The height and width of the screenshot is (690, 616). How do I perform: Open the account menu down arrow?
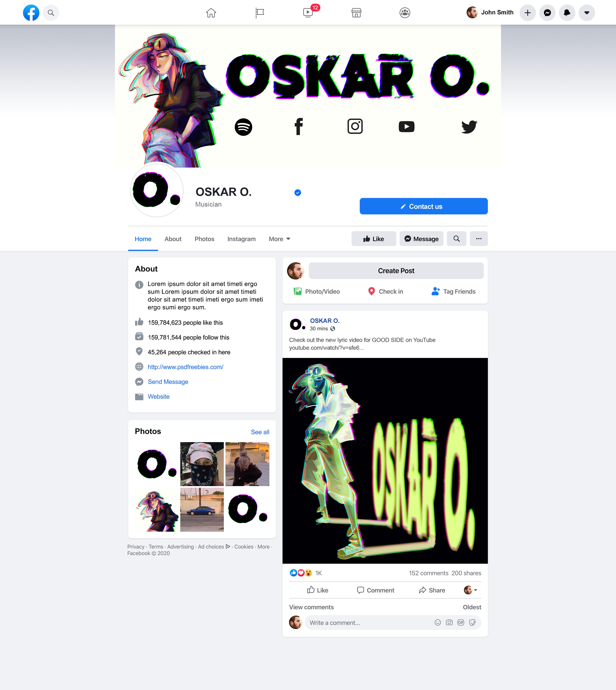pos(587,13)
